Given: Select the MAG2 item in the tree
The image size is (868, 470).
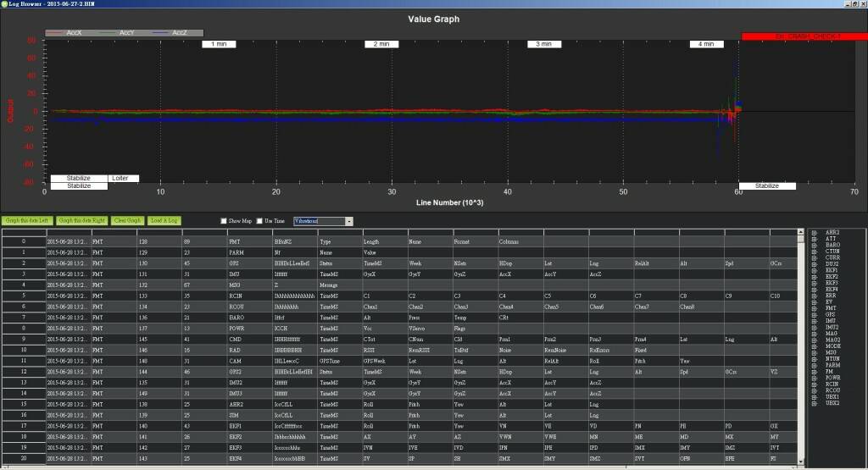Looking at the screenshot, I should [x=832, y=340].
